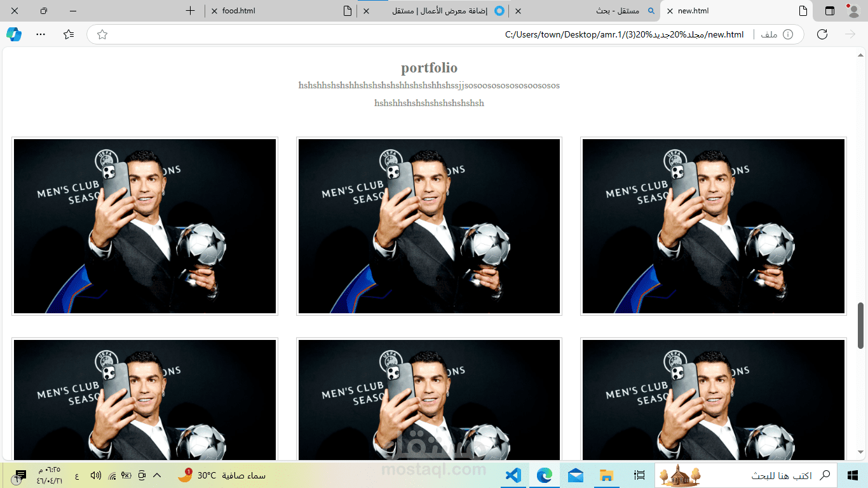Switch to إضافة معرض الأعمال | مستقل tab
Image resolution: width=868 pixels, height=488 pixels.
(x=433, y=11)
